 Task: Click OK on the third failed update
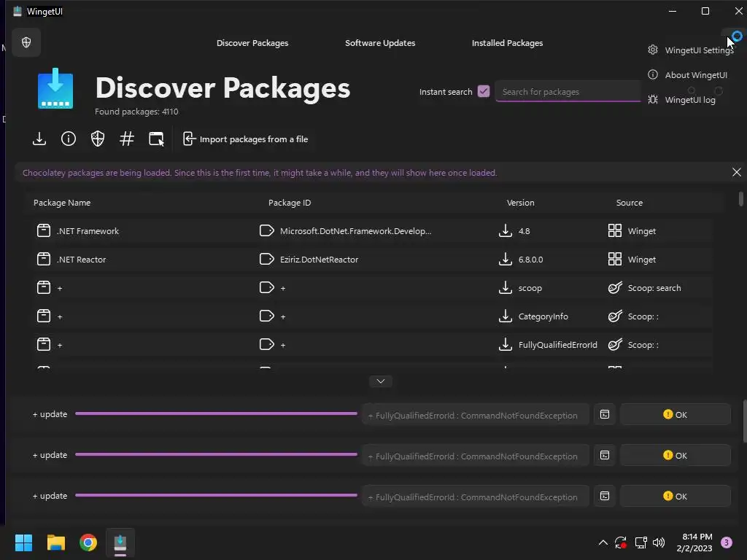pyautogui.click(x=675, y=496)
